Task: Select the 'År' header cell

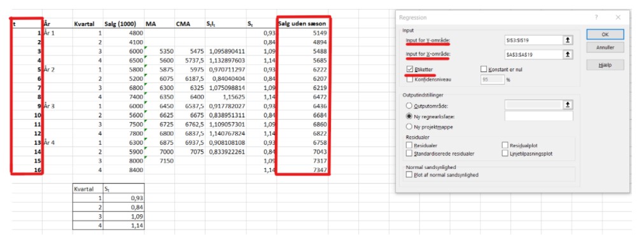Action: (57, 24)
